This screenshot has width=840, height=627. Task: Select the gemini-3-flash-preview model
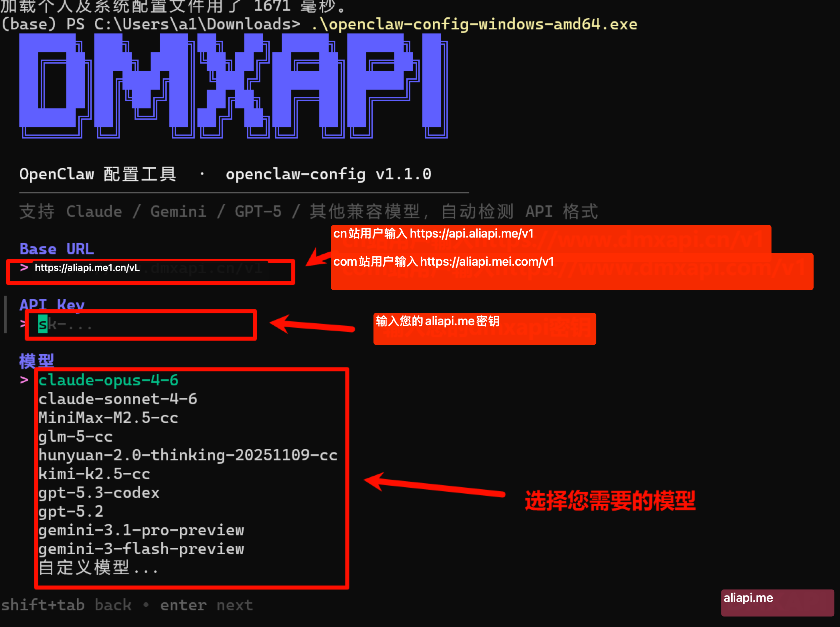(141, 549)
